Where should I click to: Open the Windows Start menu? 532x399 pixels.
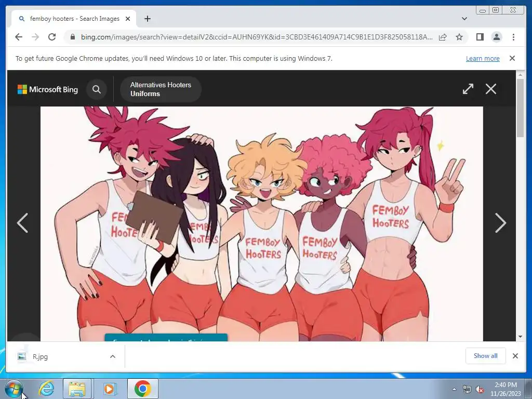[x=14, y=389]
